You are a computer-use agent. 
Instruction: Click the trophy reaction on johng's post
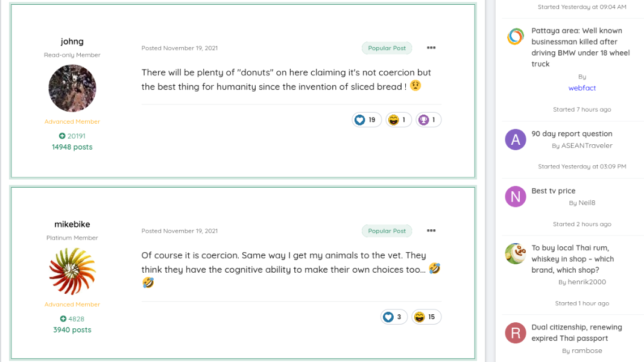[x=428, y=119]
